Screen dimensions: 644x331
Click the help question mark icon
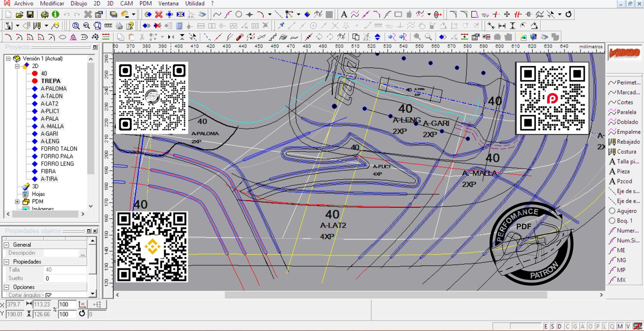(130, 25)
